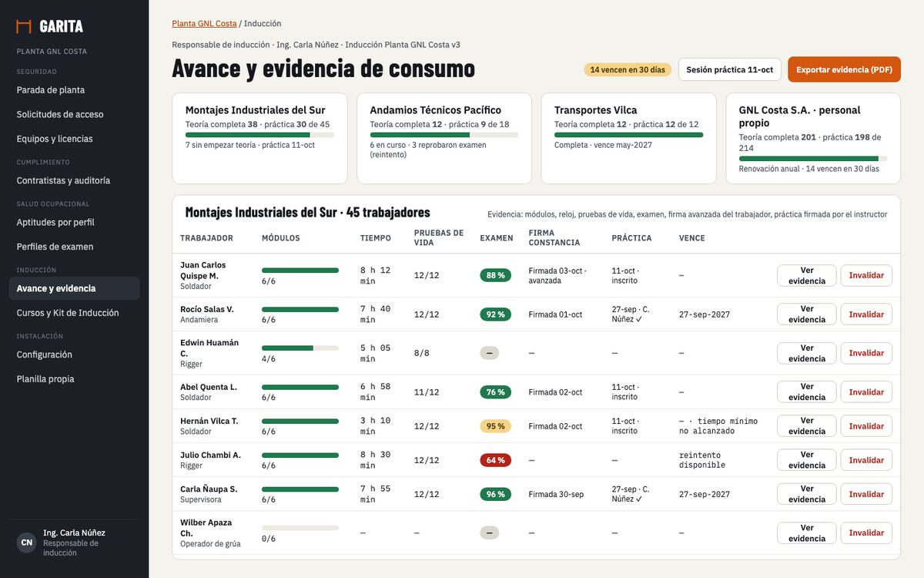Click the TRABAJADOR column header
924x578 pixels.
tap(206, 238)
